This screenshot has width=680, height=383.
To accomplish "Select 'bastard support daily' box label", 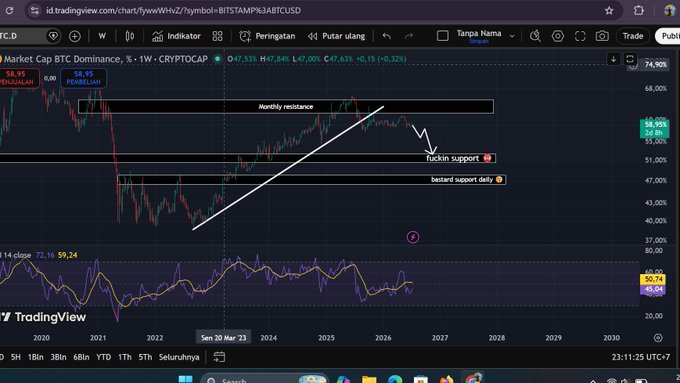I will click(462, 180).
